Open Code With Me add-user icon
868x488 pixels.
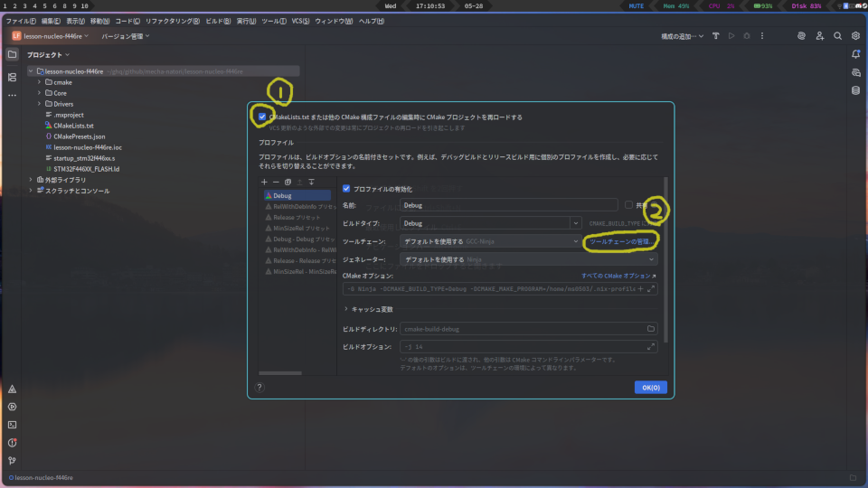[820, 36]
